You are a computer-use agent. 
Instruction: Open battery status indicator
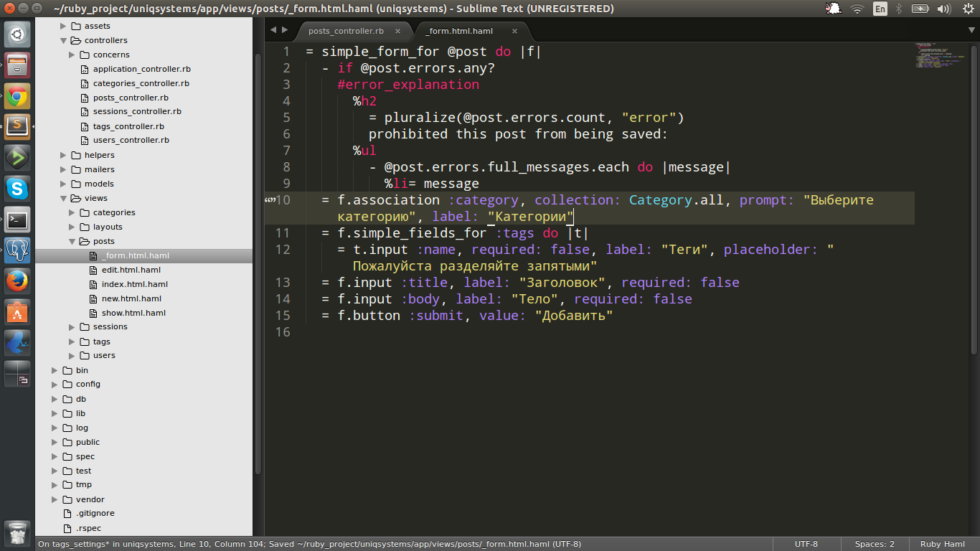click(x=920, y=9)
